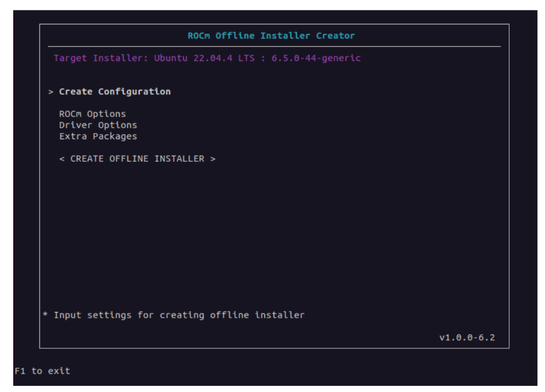Click the selection arrow beside Create Configuration

[x=51, y=92]
